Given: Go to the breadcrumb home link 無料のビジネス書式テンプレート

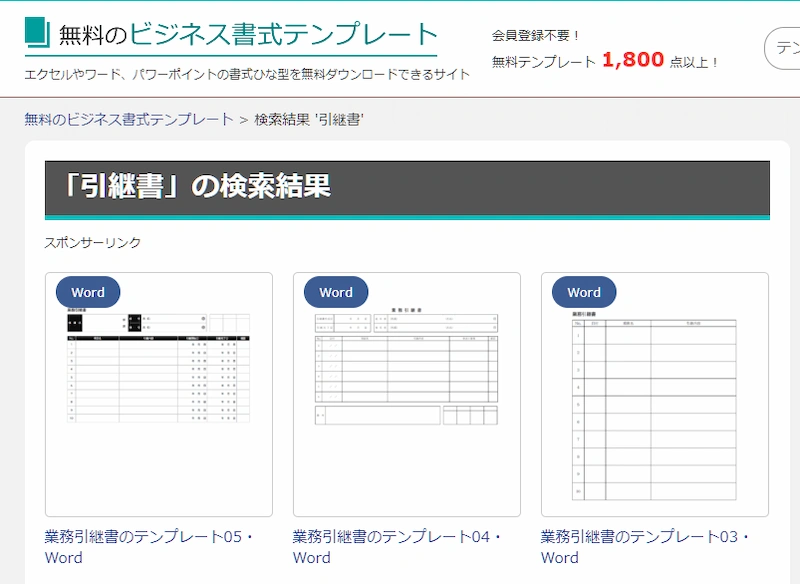Looking at the screenshot, I should pos(128,120).
